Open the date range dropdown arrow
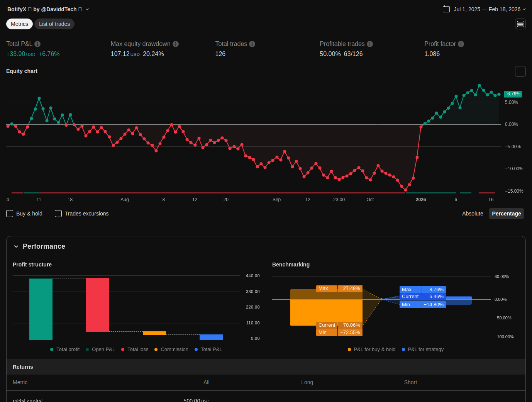The image size is (532, 402). tap(524, 9)
